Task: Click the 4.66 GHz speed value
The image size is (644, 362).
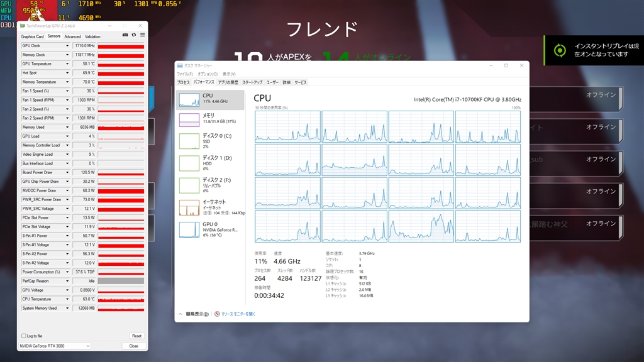Action: (x=287, y=261)
